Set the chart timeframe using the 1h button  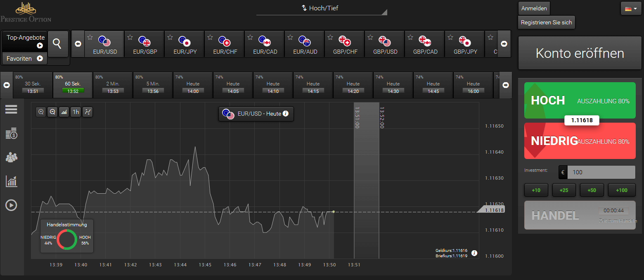(x=76, y=112)
